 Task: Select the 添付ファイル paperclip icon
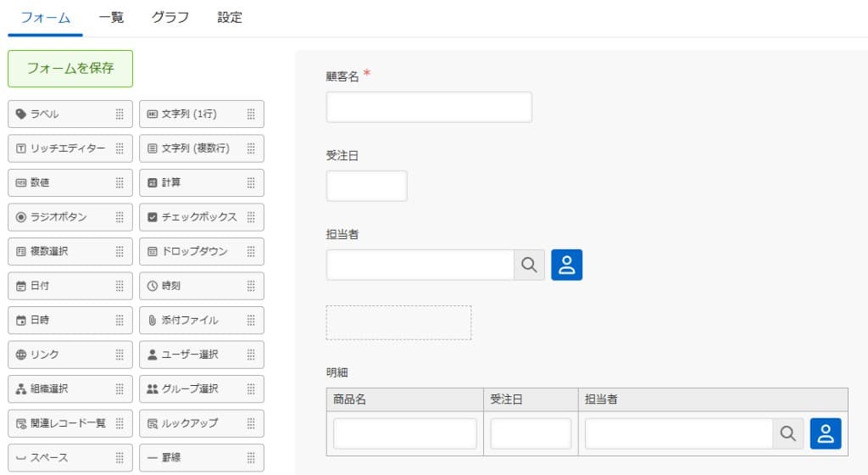point(153,321)
